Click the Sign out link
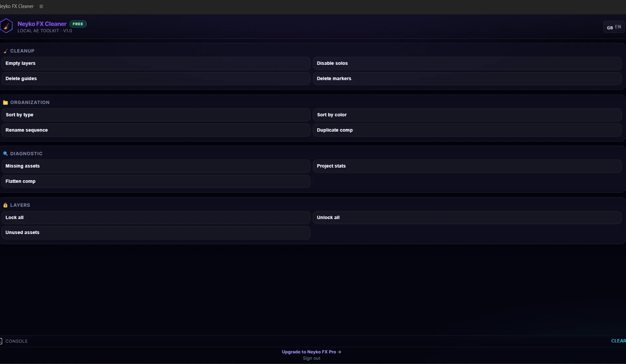 click(312, 358)
